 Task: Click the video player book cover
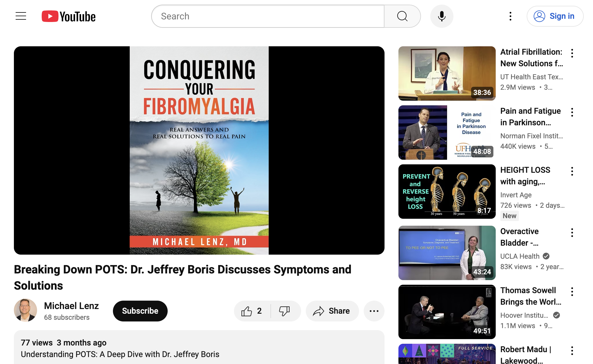199,150
